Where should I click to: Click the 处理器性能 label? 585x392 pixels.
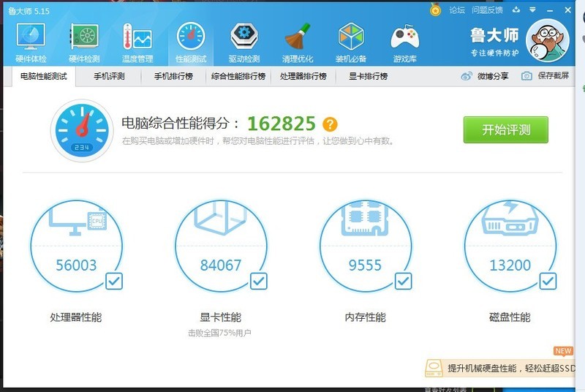click(x=76, y=317)
